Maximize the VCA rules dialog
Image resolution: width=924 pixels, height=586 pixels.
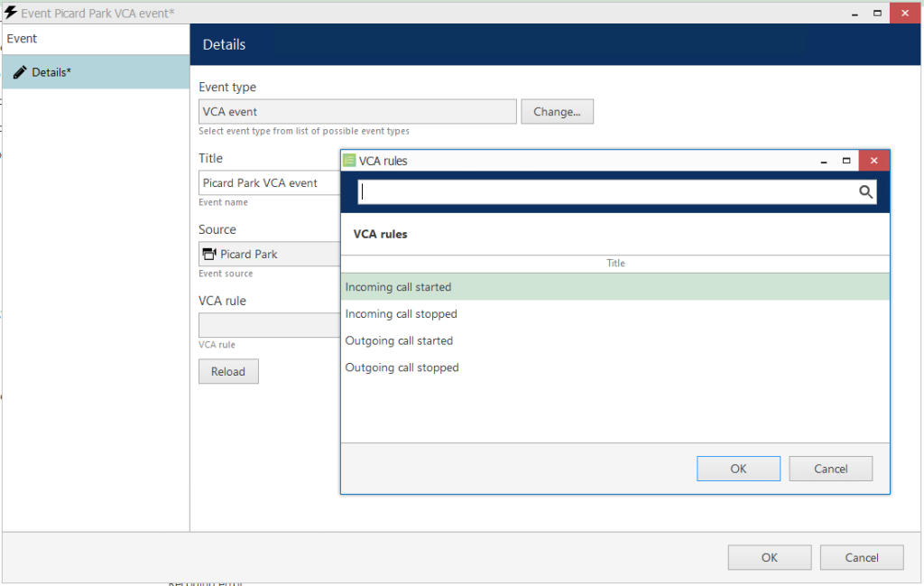[x=846, y=161]
